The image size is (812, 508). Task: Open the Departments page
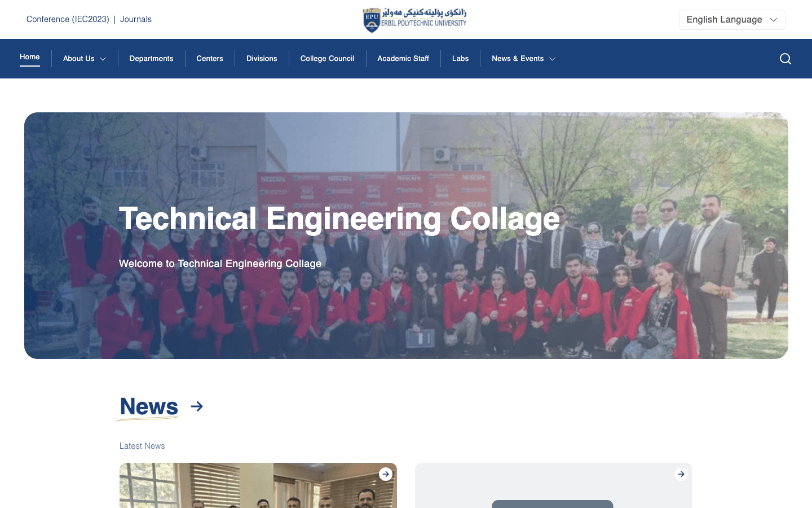click(151, 59)
